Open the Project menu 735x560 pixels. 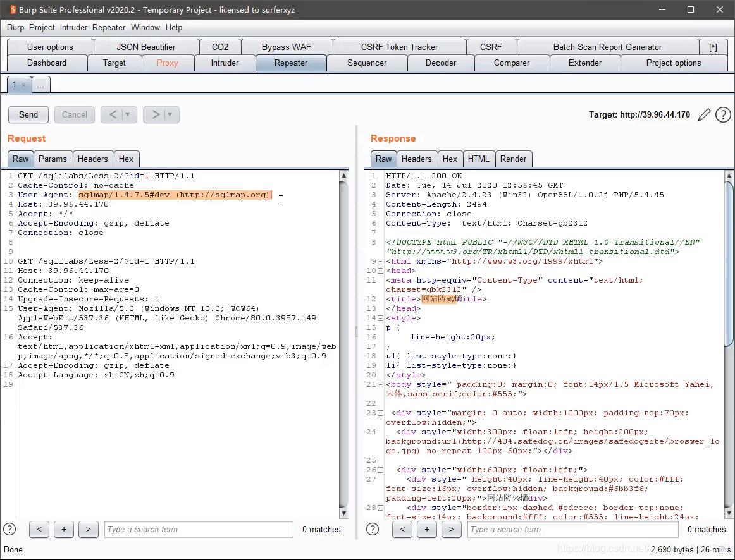(x=42, y=28)
